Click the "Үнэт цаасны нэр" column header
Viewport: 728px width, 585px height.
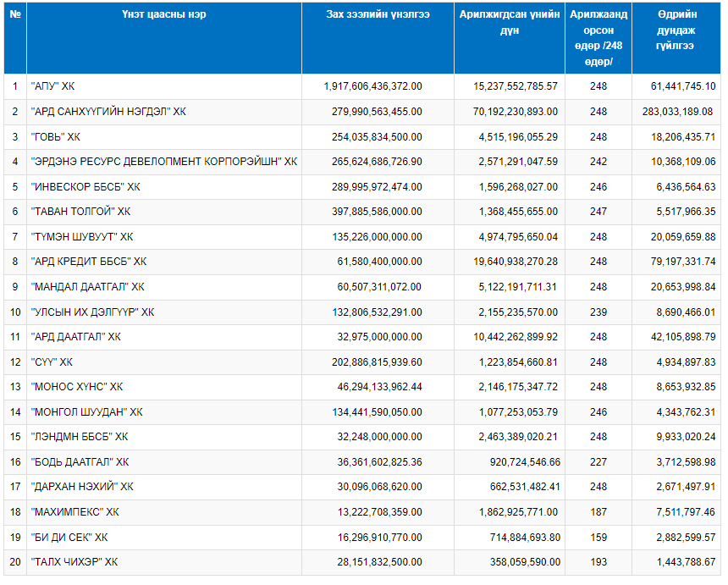(163, 14)
